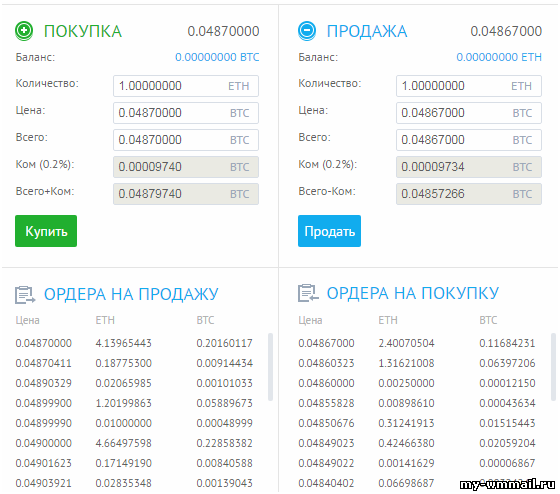This screenshot has width=560, height=494.
Task: Click ETH amount 4.66497598 in sell orders
Action: (x=124, y=443)
